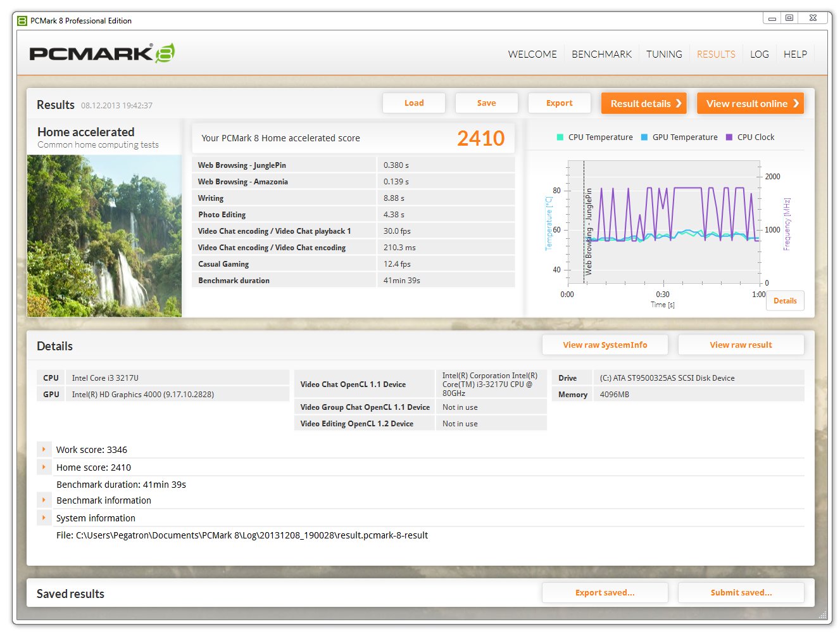Viewport: 840px width, 636px height.
Task: Click the ATA ST9500325AS drive value
Action: (667, 378)
